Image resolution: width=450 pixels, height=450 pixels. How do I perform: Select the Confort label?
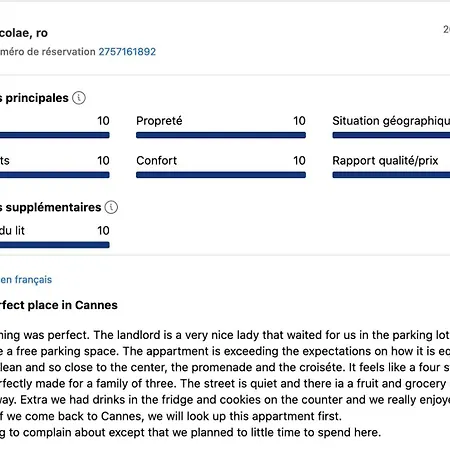(156, 161)
